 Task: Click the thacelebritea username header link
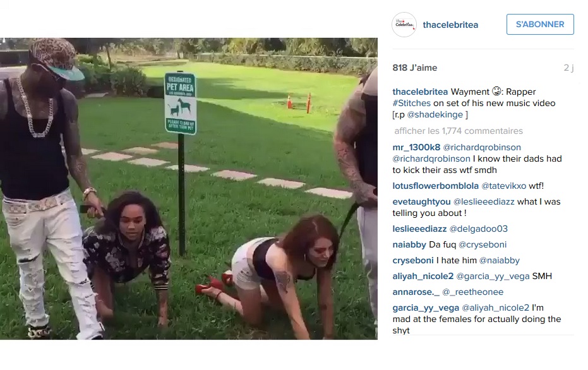[x=450, y=25]
